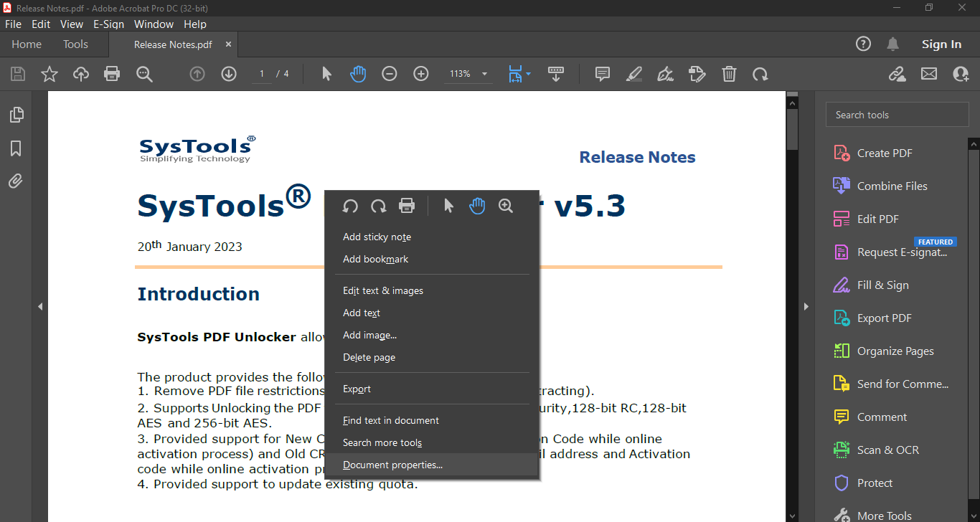
Task: Open the notifications bell icon
Action: [x=892, y=44]
